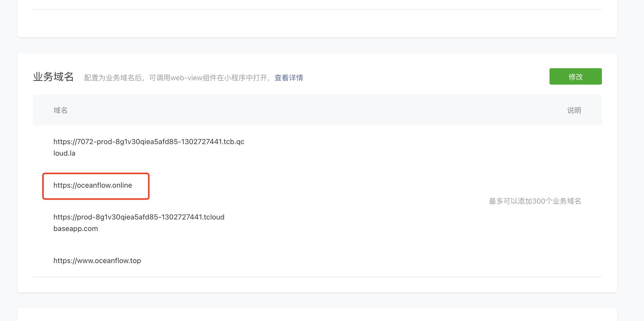Image resolution: width=644 pixels, height=321 pixels.
Task: Open the 查看详情 link
Action: (289, 78)
